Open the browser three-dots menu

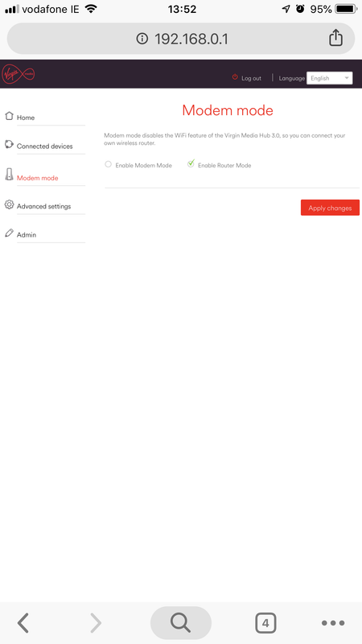333,623
